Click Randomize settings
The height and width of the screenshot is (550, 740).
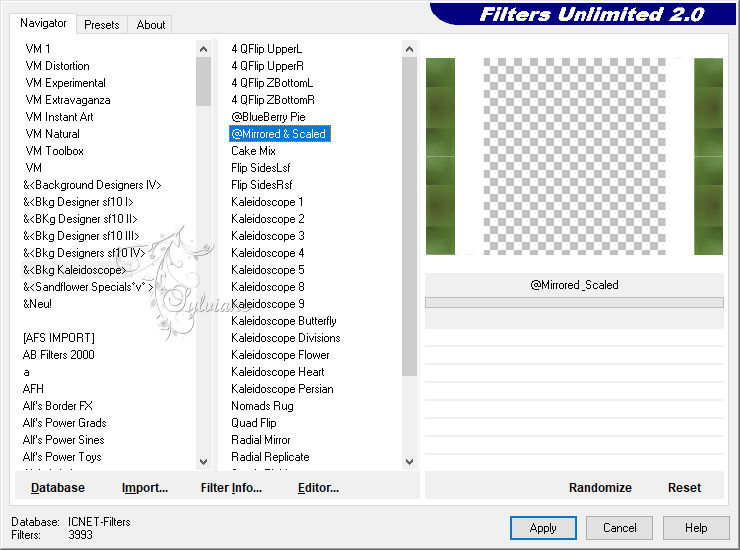pos(600,488)
